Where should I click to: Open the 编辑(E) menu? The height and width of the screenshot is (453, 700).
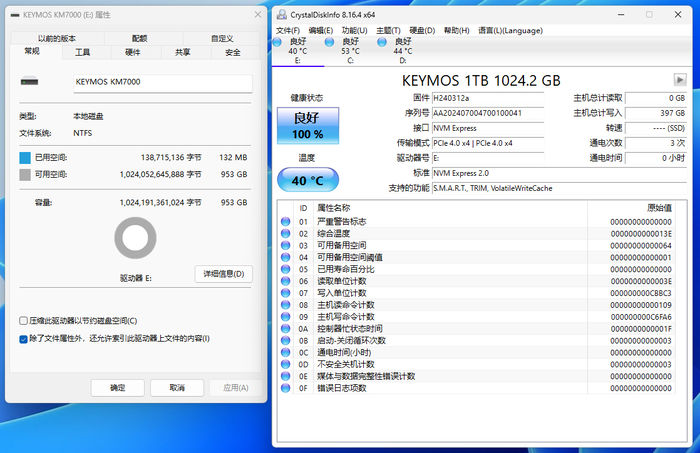321,30
